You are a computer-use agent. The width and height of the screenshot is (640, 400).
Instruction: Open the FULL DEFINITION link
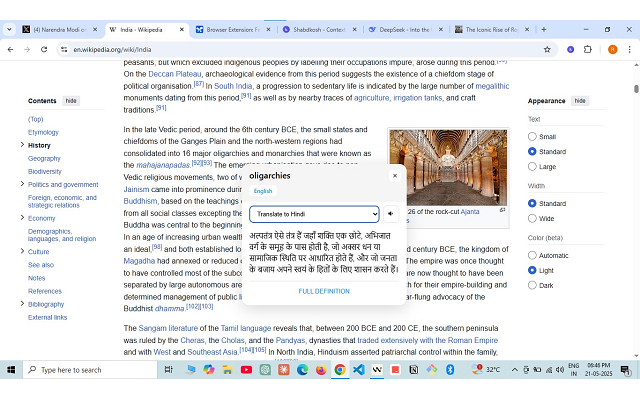click(x=324, y=291)
